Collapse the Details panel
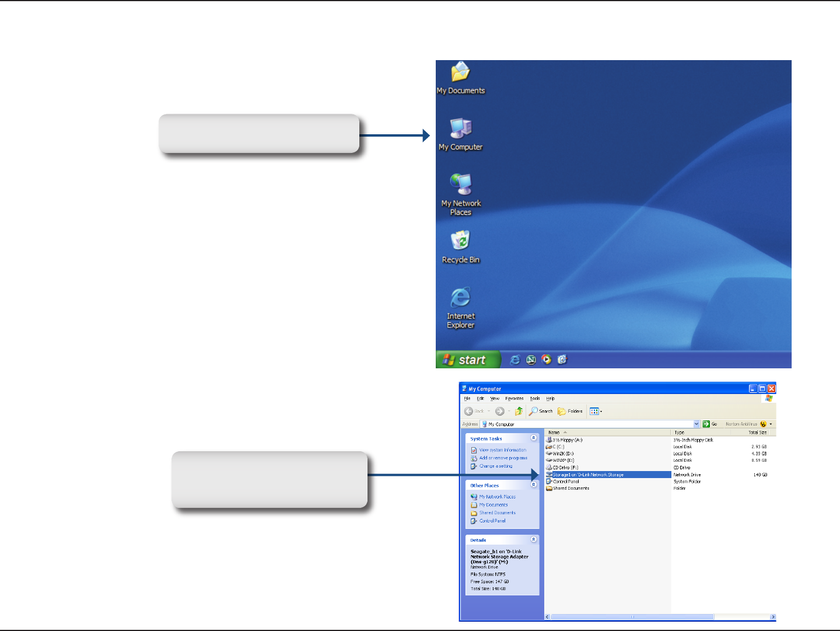This screenshot has width=840, height=631. [533, 540]
